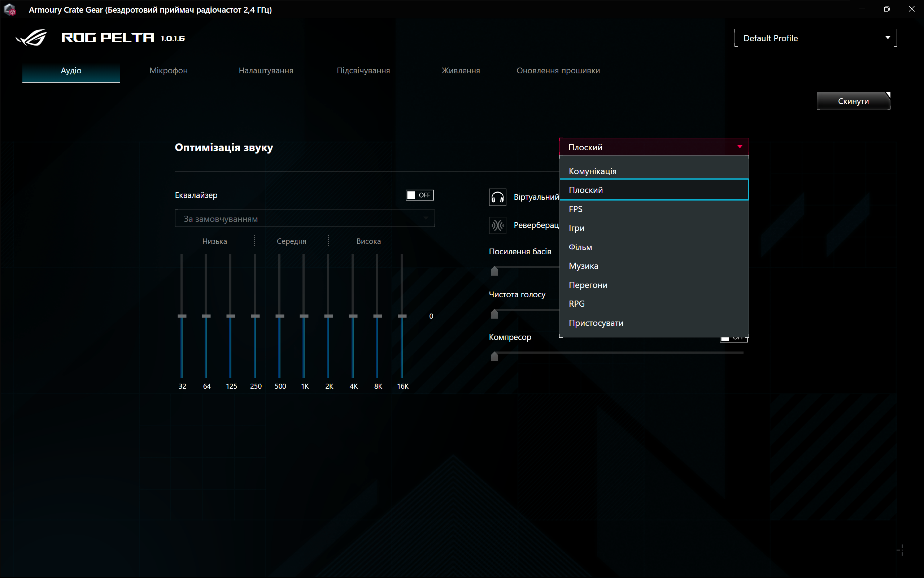Select Комунікація from the dropdown list
Image resolution: width=924 pixels, height=578 pixels.
654,171
